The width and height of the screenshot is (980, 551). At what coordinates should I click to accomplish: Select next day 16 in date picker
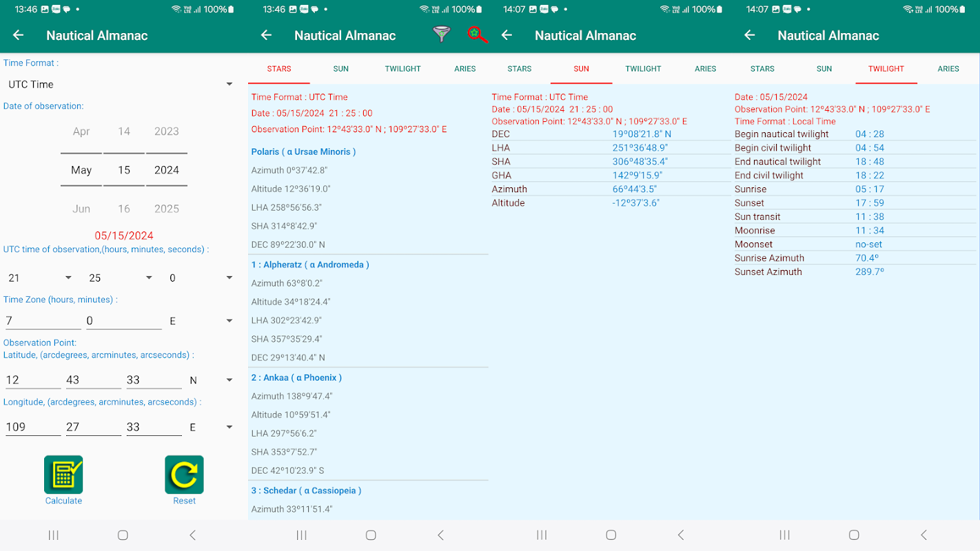[124, 209]
